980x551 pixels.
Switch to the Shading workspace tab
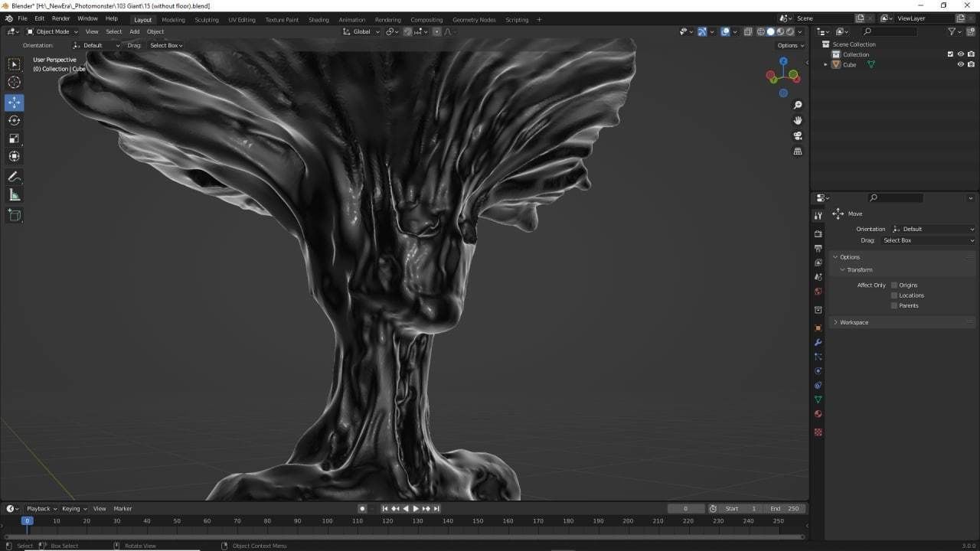click(318, 20)
